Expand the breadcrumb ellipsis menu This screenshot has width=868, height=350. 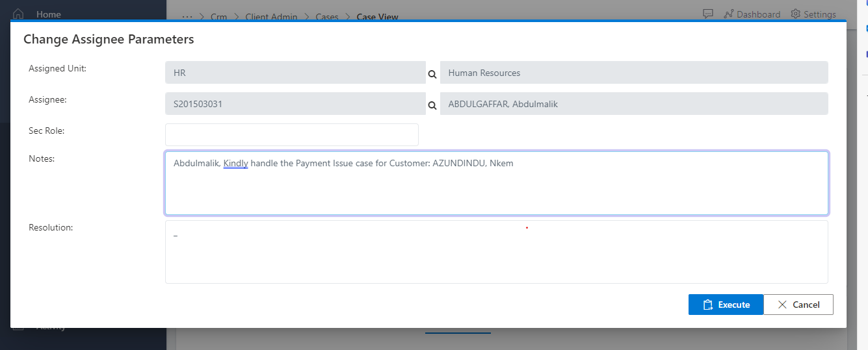point(187,16)
